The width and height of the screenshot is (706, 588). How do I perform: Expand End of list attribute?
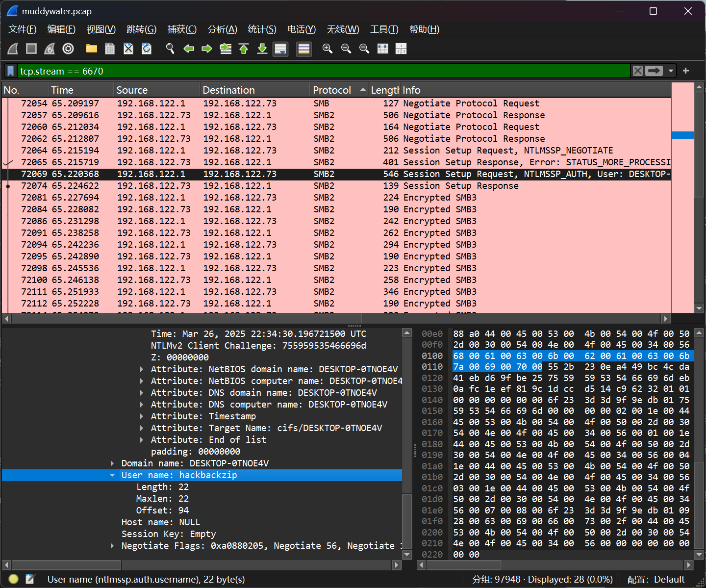[x=142, y=440]
